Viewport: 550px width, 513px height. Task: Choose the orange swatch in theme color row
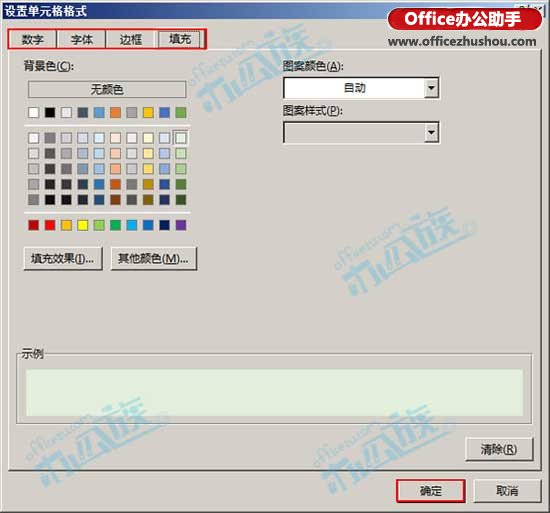pyautogui.click(x=115, y=113)
